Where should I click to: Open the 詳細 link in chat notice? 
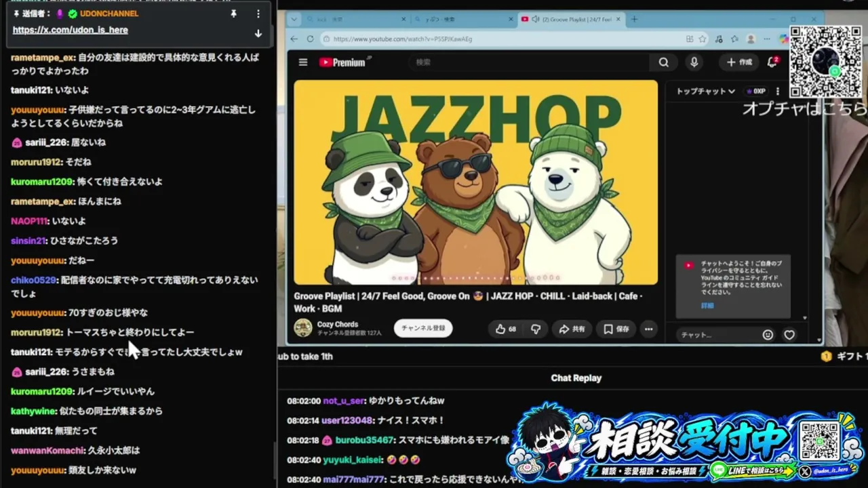(707, 306)
